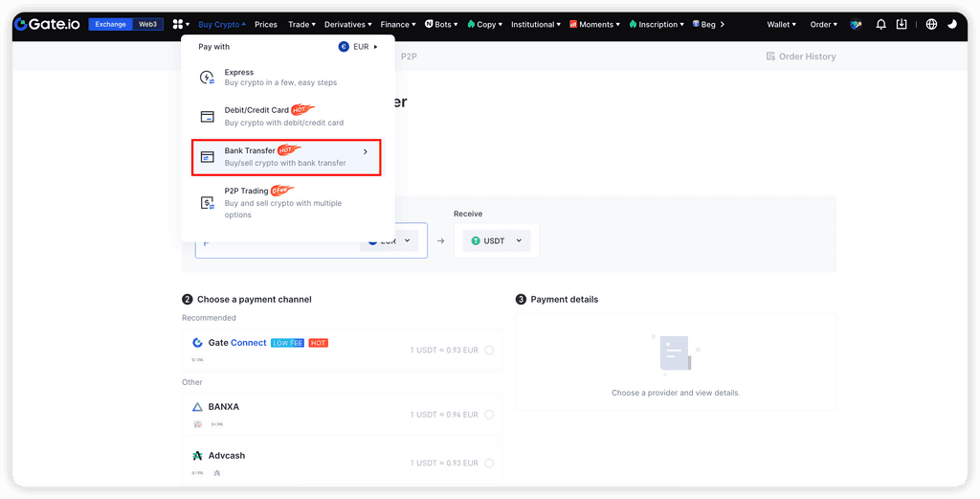The height and width of the screenshot is (499, 980).
Task: Open the notifications bell
Action: 880,24
